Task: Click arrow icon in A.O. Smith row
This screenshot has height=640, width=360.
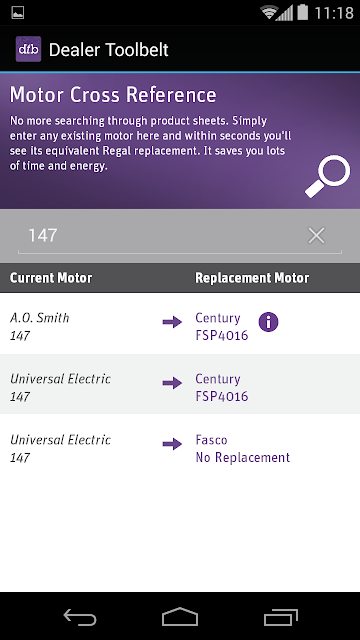Action: (x=172, y=322)
